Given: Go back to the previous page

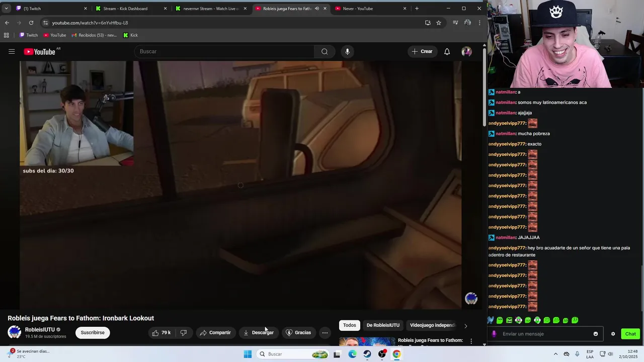Looking at the screenshot, I should pyautogui.click(x=7, y=23).
